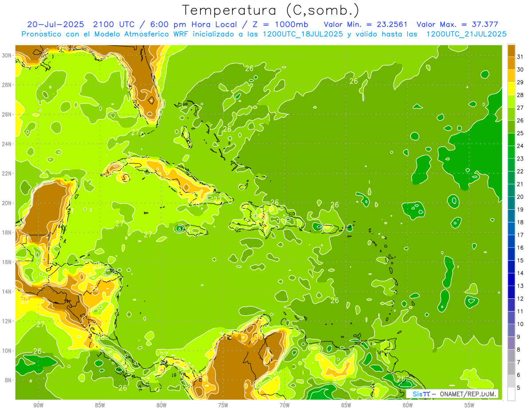Click the 8N latitude axis label

tap(8, 380)
